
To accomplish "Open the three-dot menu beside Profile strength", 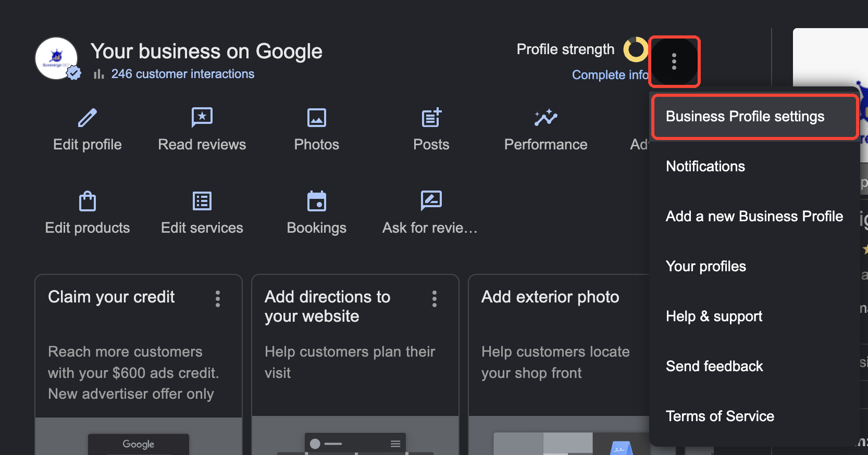I will pos(674,61).
